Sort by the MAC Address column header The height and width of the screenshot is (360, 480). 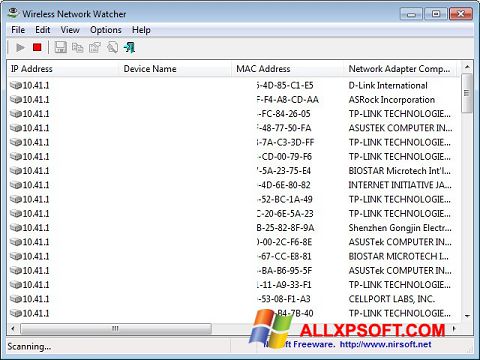click(x=288, y=69)
